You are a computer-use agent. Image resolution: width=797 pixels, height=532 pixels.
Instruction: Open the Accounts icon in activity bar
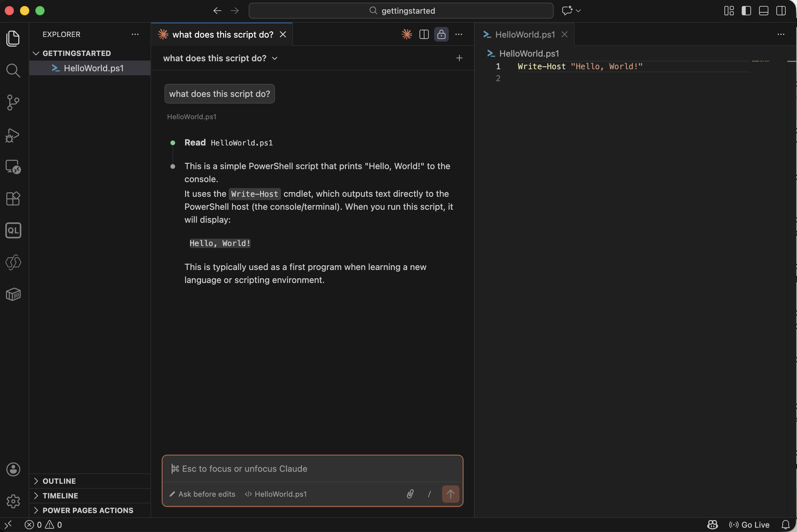point(13,469)
